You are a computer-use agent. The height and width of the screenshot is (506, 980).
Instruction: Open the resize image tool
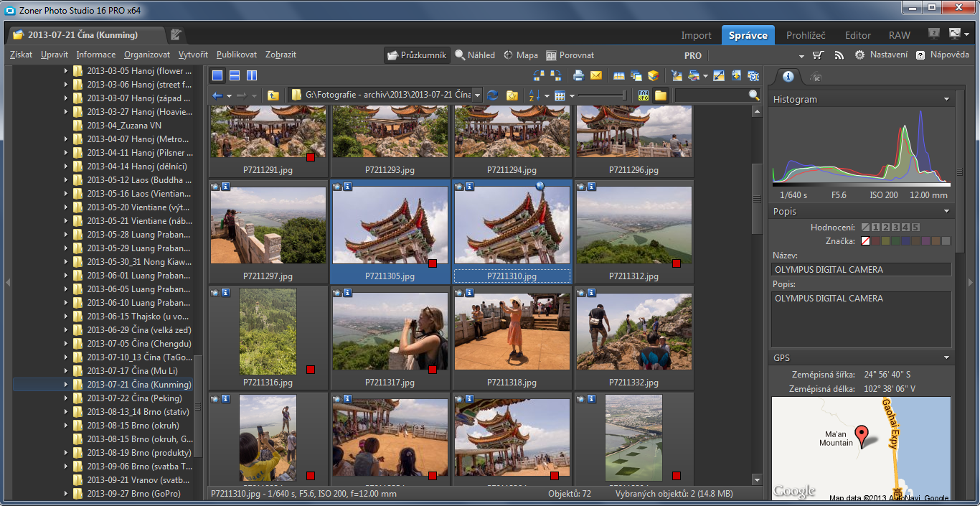(719, 75)
